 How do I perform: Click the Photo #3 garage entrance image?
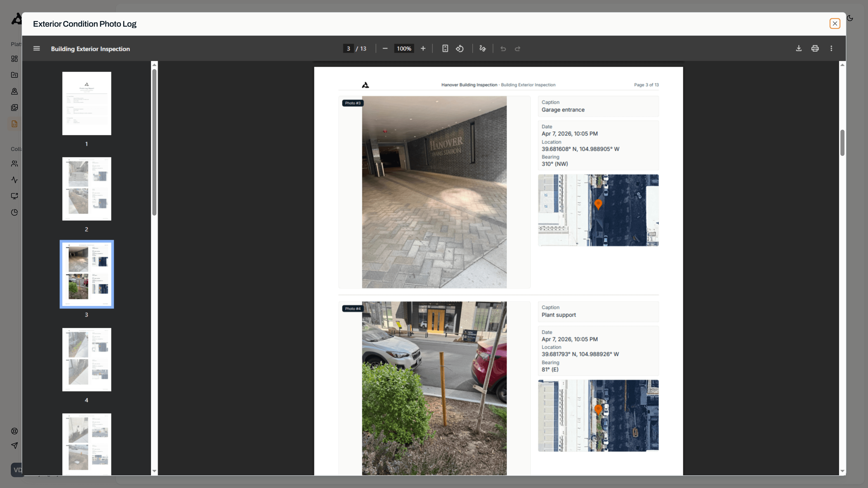point(434,192)
